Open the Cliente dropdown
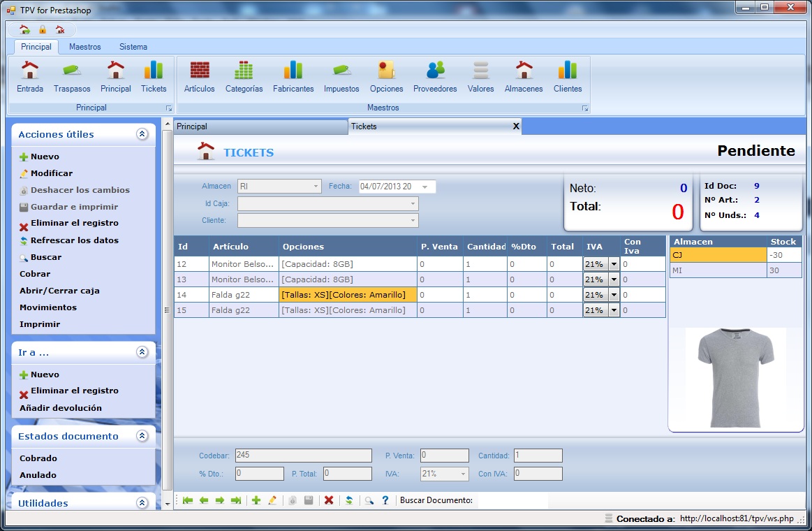The width and height of the screenshot is (812, 531). pyautogui.click(x=413, y=221)
